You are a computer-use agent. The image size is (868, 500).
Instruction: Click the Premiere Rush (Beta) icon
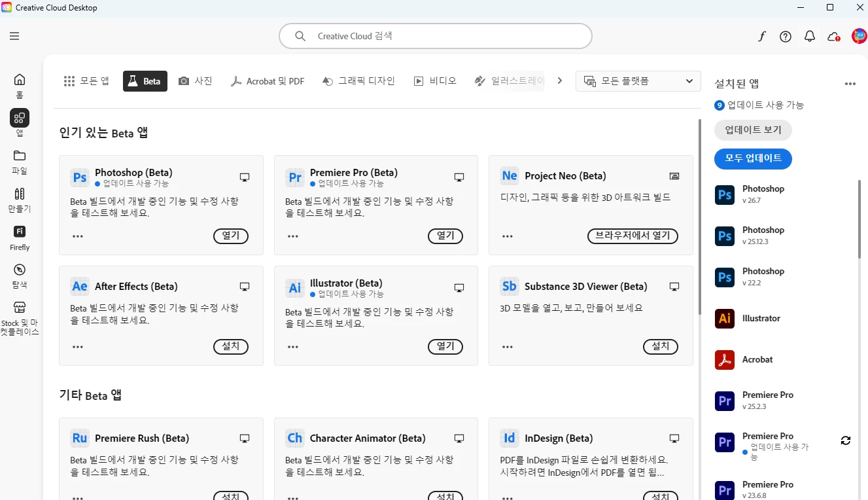tap(80, 438)
